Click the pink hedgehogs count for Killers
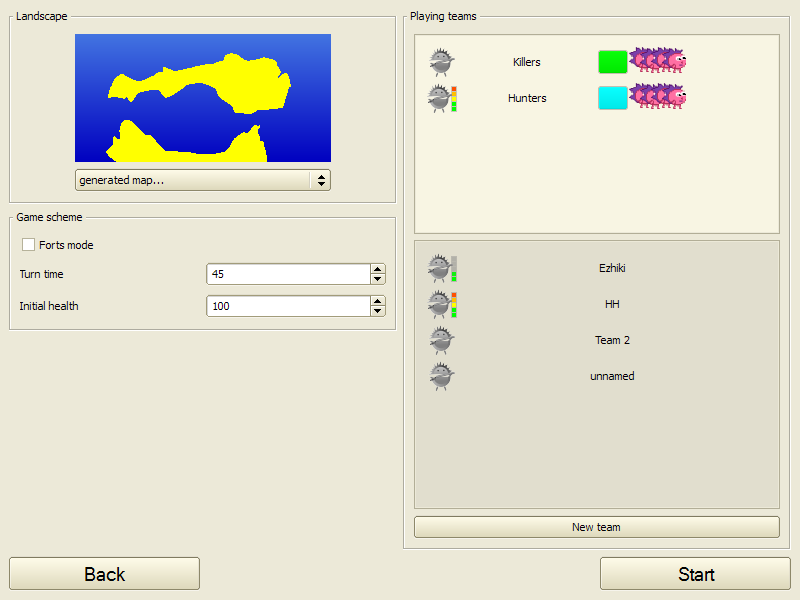Screen dimensions: 800x600 coord(658,60)
